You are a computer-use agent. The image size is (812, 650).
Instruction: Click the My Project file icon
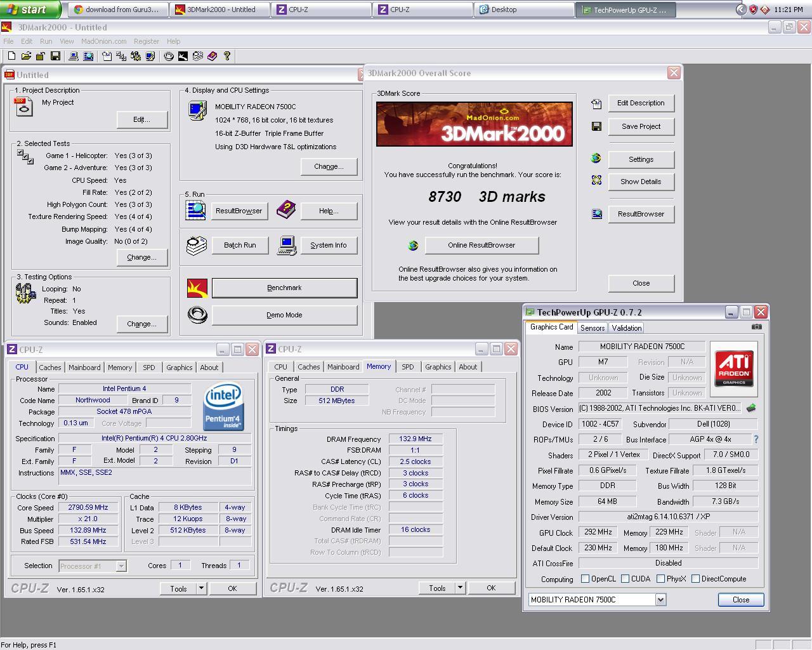click(x=23, y=106)
